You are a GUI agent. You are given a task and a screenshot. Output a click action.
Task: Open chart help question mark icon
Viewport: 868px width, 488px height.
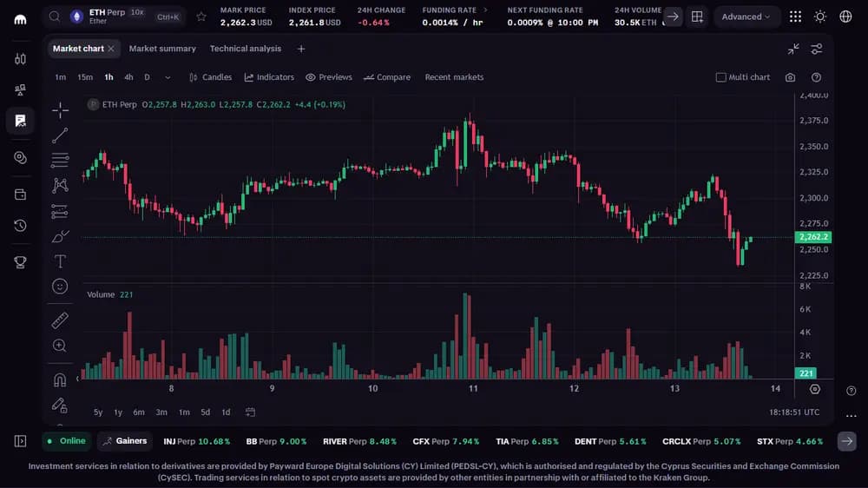pyautogui.click(x=816, y=77)
